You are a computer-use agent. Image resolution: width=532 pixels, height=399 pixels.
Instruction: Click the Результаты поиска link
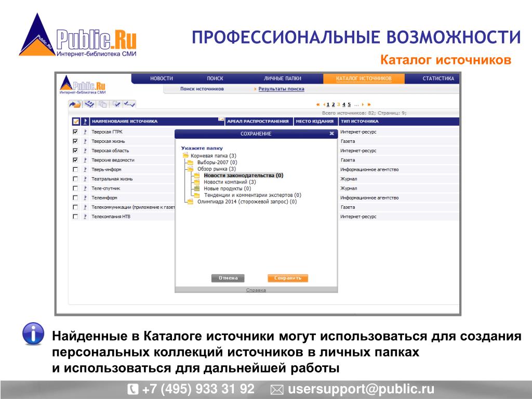281,89
